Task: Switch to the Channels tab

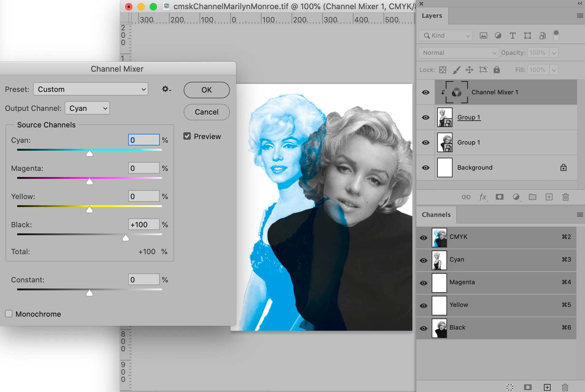Action: pos(436,215)
